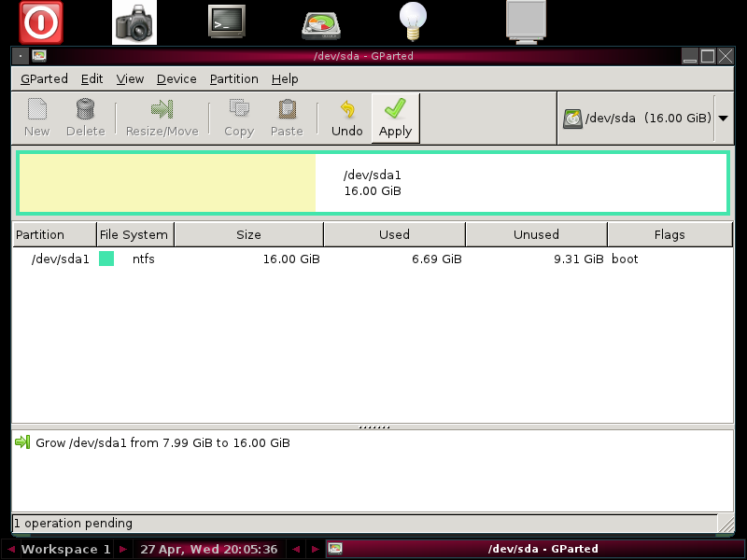Click previous window arrow in taskbar
This screenshot has height=560, width=747.
[296, 549]
